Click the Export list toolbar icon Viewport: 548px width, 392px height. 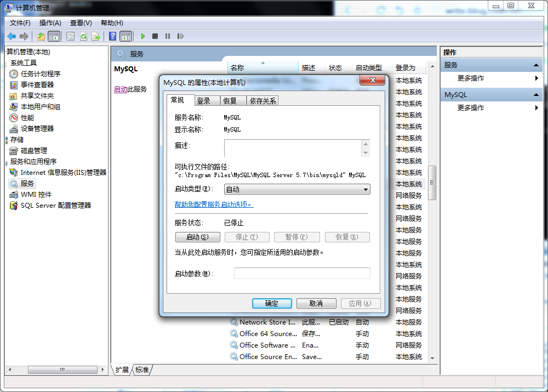pyautogui.click(x=96, y=36)
